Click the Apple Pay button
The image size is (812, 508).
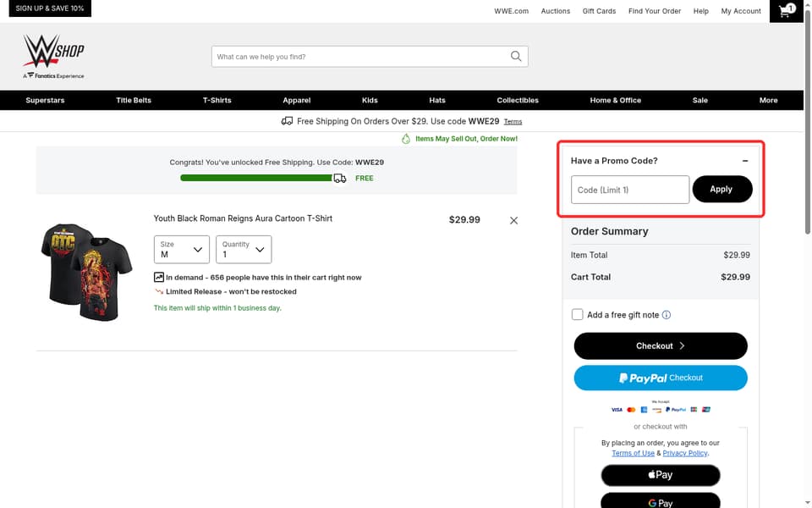pos(661,475)
